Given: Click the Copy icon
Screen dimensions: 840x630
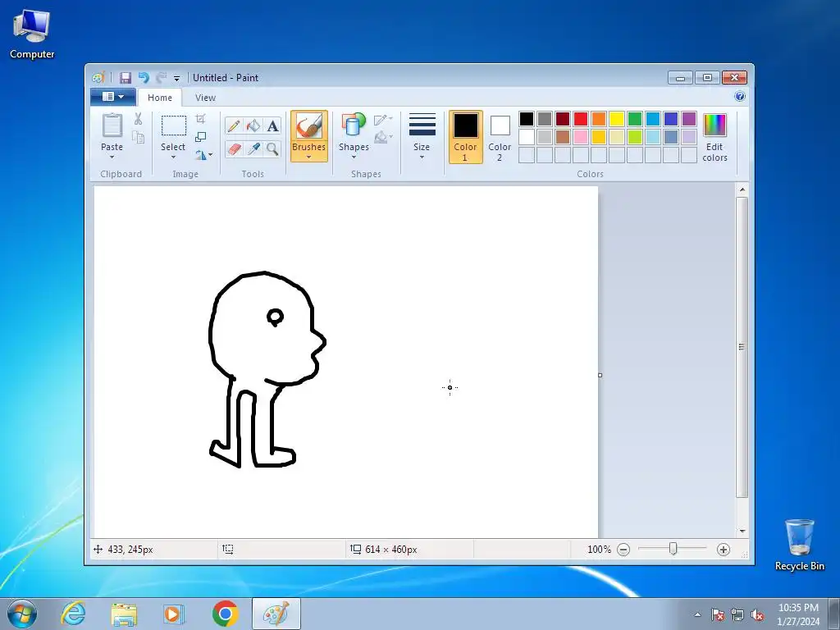Looking at the screenshot, I should [x=138, y=138].
